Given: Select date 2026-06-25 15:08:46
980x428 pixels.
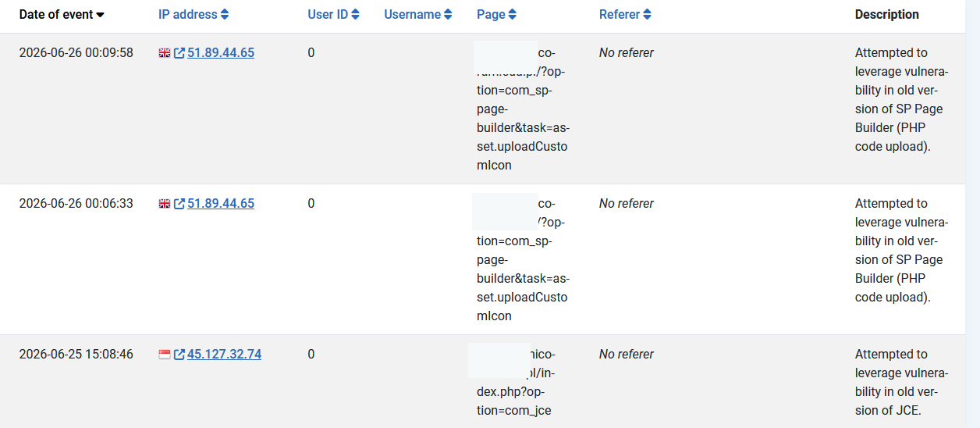Looking at the screenshot, I should 76,354.
